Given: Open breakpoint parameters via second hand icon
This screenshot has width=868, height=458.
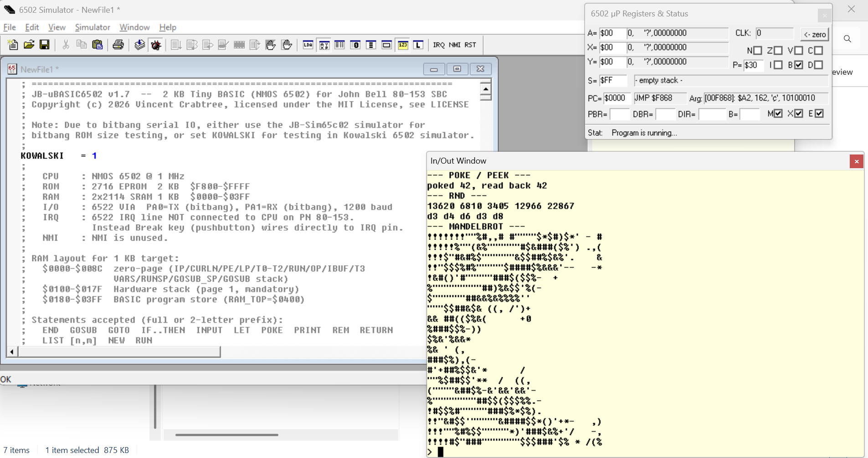Looking at the screenshot, I should [x=287, y=45].
